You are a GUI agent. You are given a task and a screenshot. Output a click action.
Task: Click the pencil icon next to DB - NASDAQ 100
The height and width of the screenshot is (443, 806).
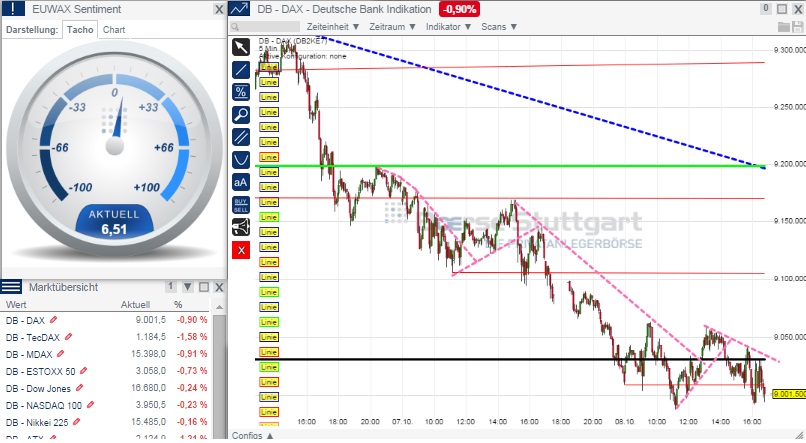tap(90, 405)
